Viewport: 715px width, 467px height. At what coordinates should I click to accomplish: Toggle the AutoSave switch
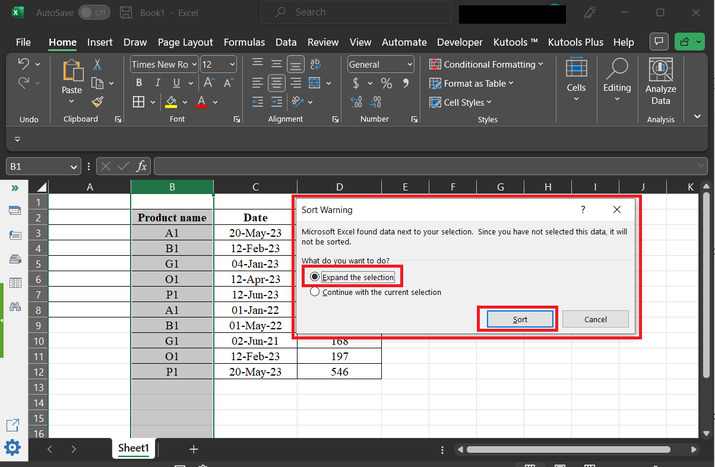pos(94,13)
